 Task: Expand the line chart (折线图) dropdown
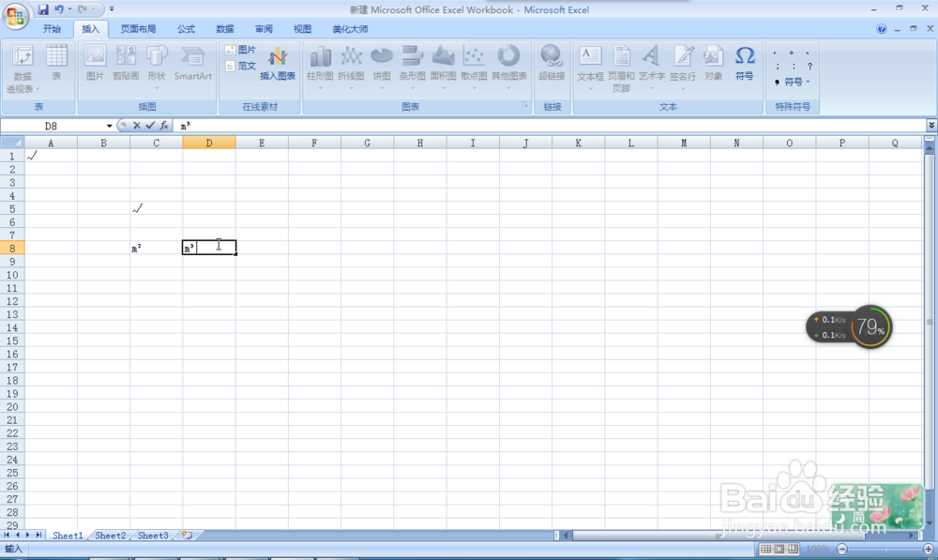[x=351, y=88]
